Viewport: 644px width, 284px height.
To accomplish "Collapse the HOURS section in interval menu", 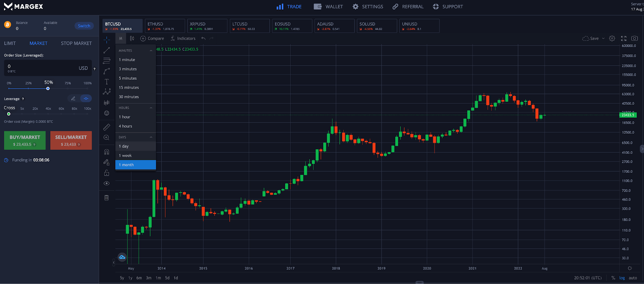I will click(x=151, y=108).
